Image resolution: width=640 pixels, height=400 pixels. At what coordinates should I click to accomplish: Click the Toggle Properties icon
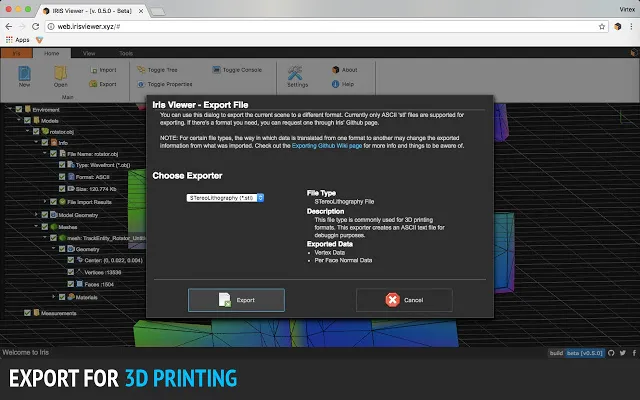(141, 84)
